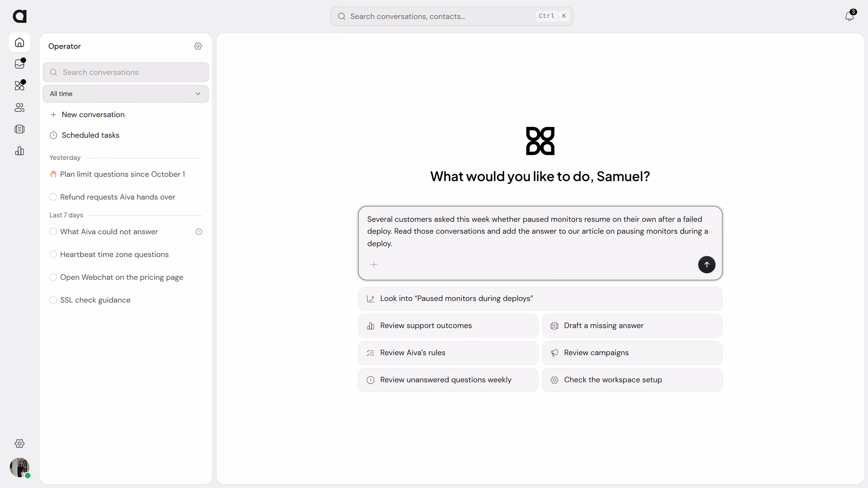The width and height of the screenshot is (868, 488).
Task: Open notifications bell icon
Action: (850, 16)
